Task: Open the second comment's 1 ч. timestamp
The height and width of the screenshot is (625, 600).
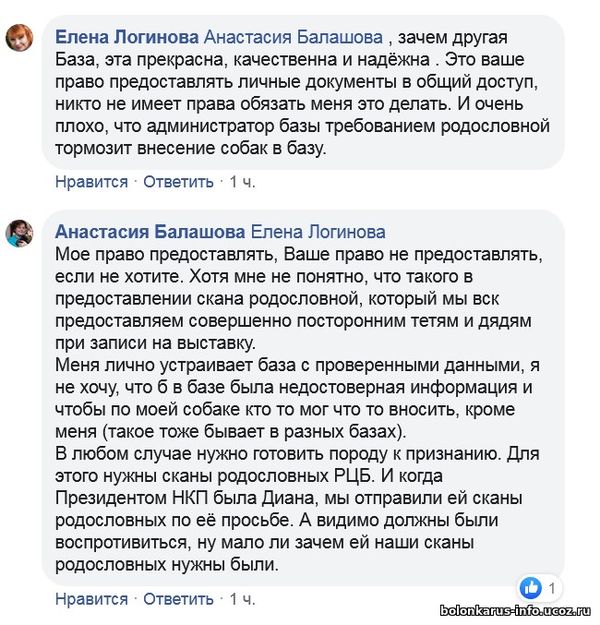Action: 242,599
